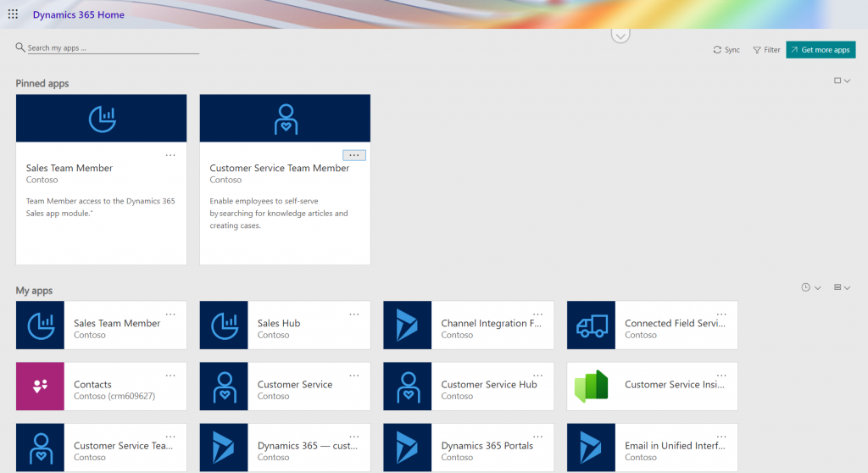The width and height of the screenshot is (868, 473).
Task: Open Customer Service Tea... icon in My apps
Action: (x=41, y=448)
